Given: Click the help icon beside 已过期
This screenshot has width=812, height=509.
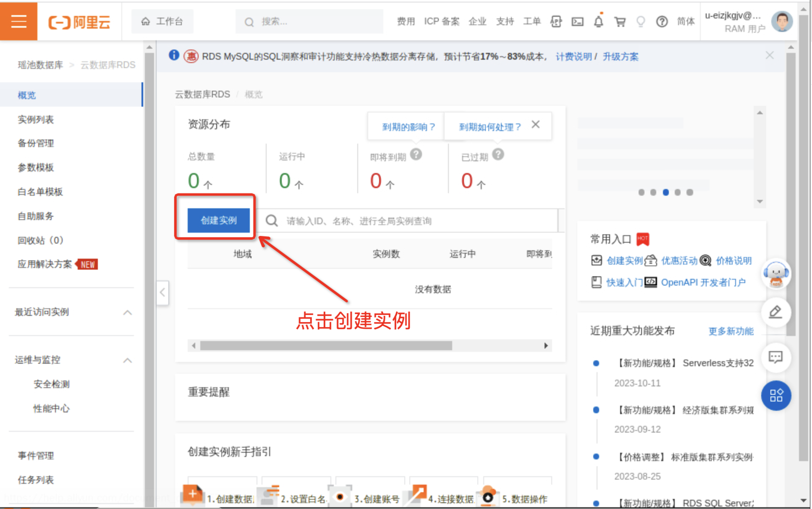Looking at the screenshot, I should [x=498, y=155].
